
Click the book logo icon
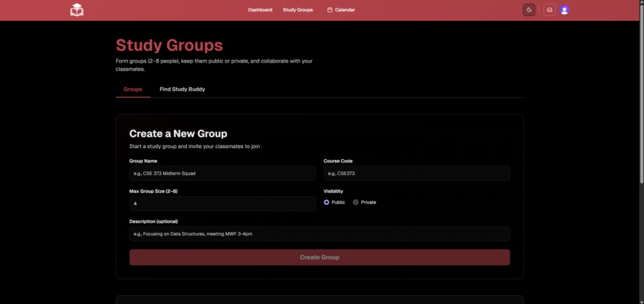77,10
